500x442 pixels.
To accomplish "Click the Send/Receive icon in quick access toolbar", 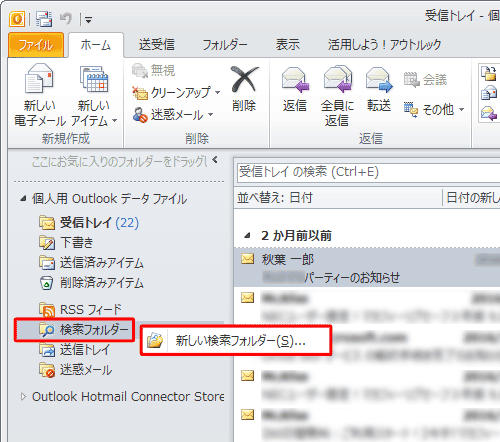I will (x=44, y=19).
